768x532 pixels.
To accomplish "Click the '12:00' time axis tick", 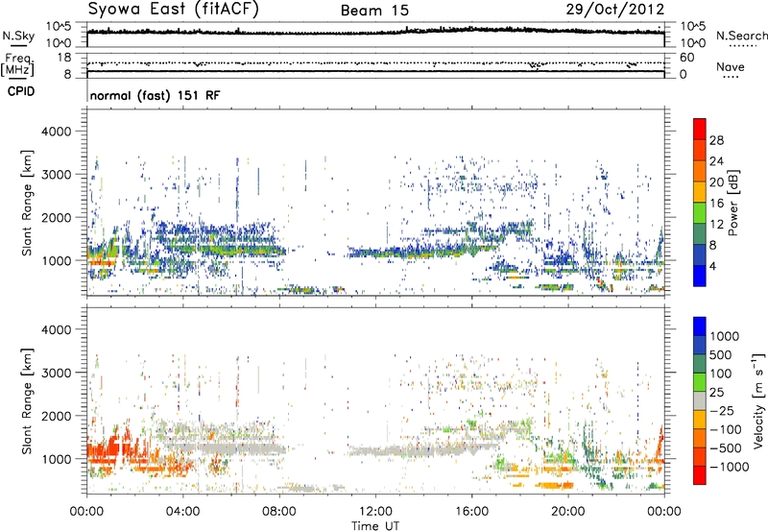I will pyautogui.click(x=375, y=511).
